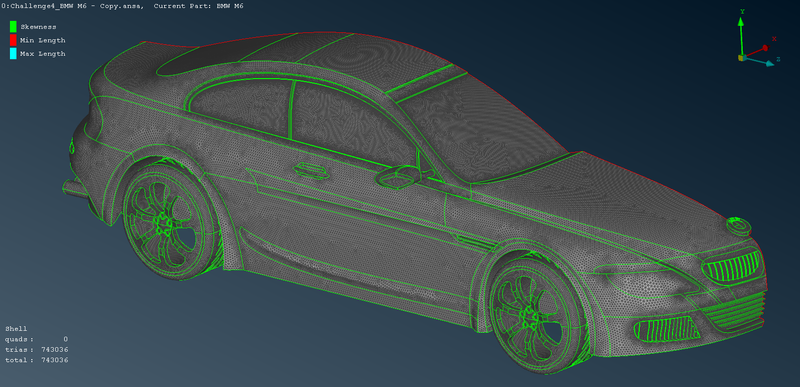Click the trias element count text
Viewport: 800px width, 387px height.
tap(37, 350)
